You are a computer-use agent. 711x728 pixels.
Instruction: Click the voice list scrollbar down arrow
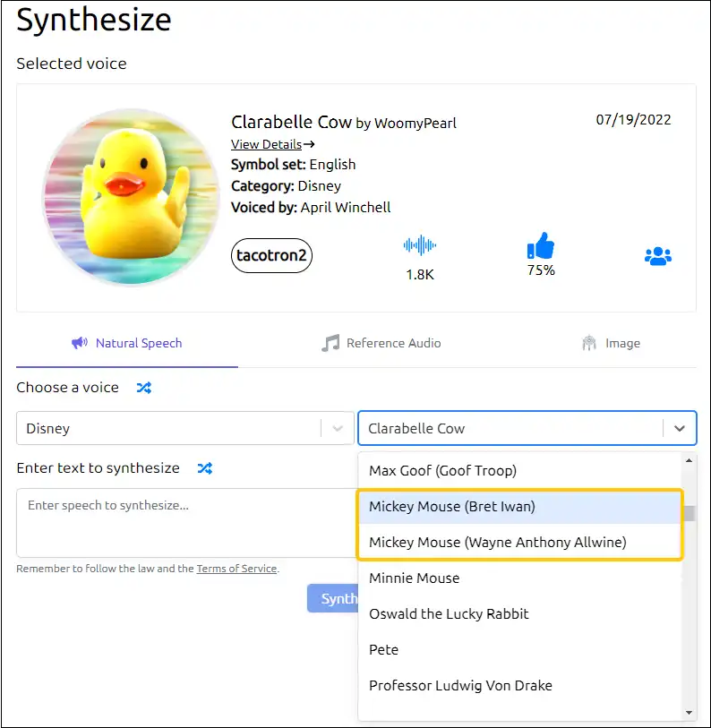[689, 713]
